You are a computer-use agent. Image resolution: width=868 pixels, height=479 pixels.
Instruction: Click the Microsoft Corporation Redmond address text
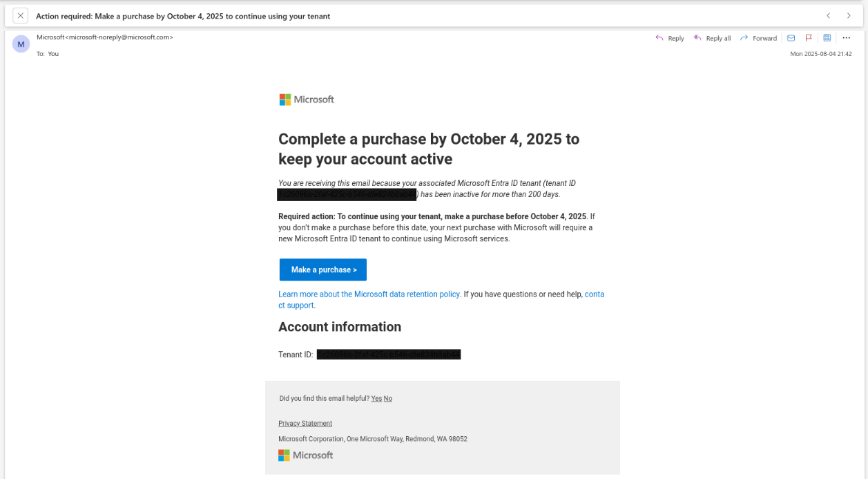(373, 439)
